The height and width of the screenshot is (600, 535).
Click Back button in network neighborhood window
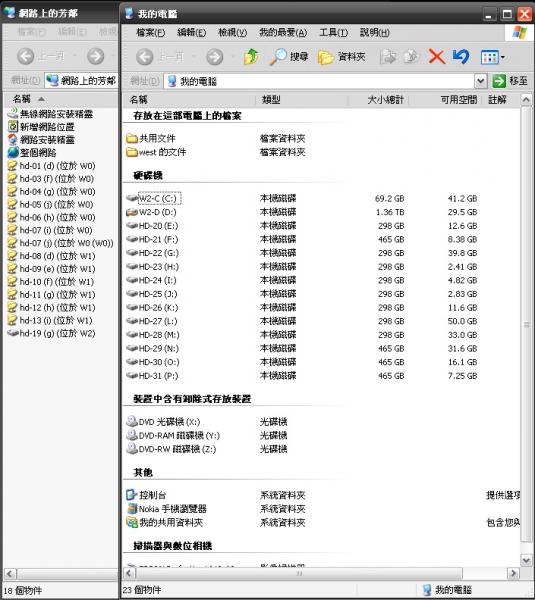click(x=26, y=57)
